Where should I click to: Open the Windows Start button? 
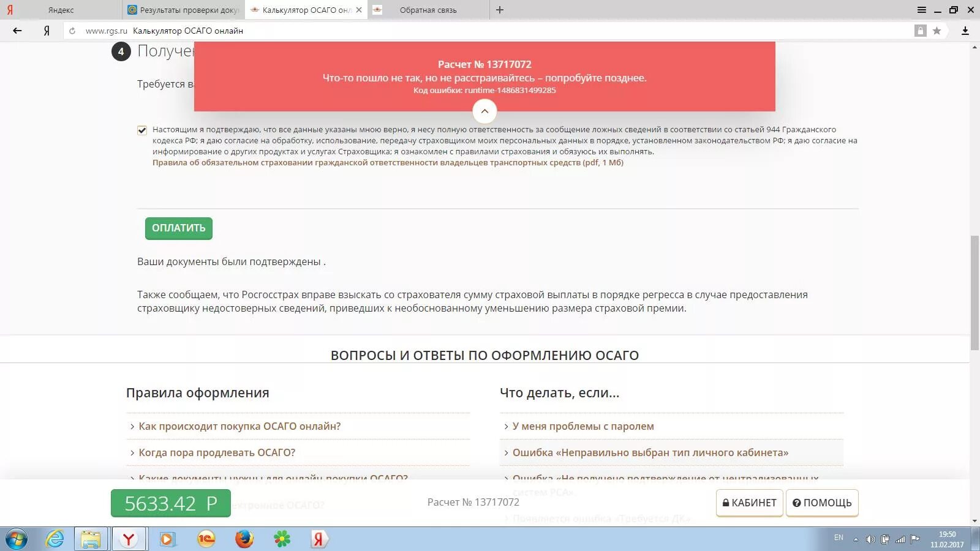[17, 539]
